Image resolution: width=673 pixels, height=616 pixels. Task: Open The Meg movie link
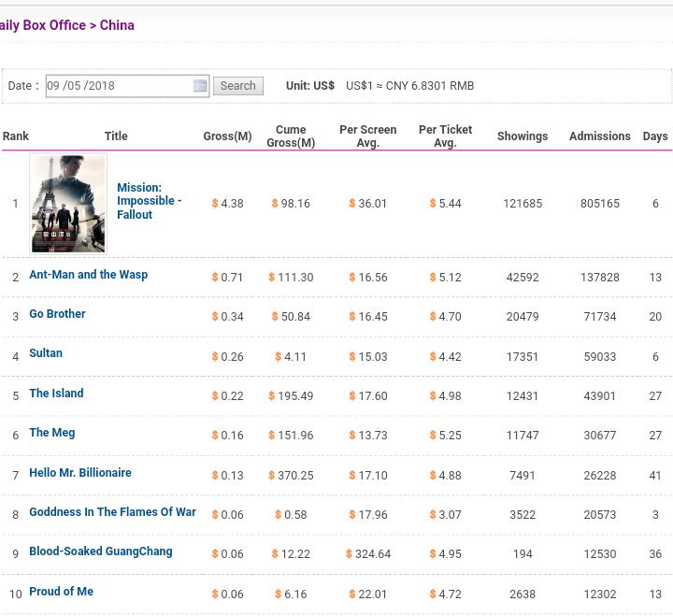[52, 433]
